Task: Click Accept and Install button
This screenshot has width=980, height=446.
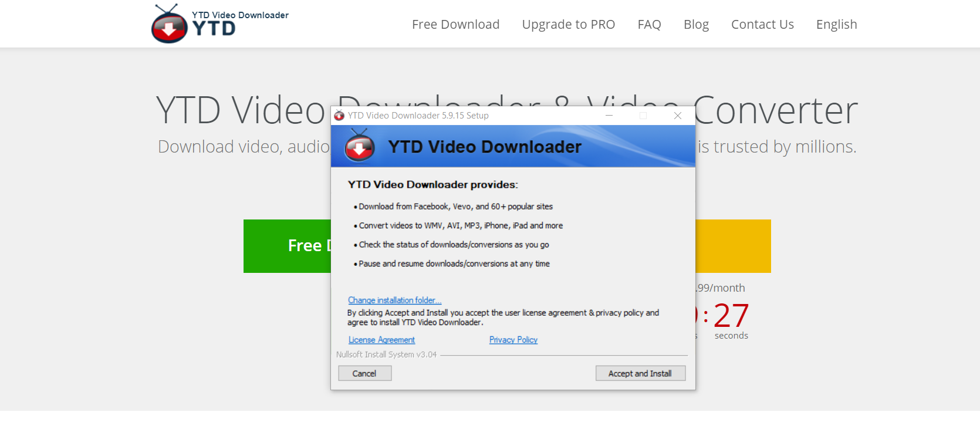Action: coord(640,373)
